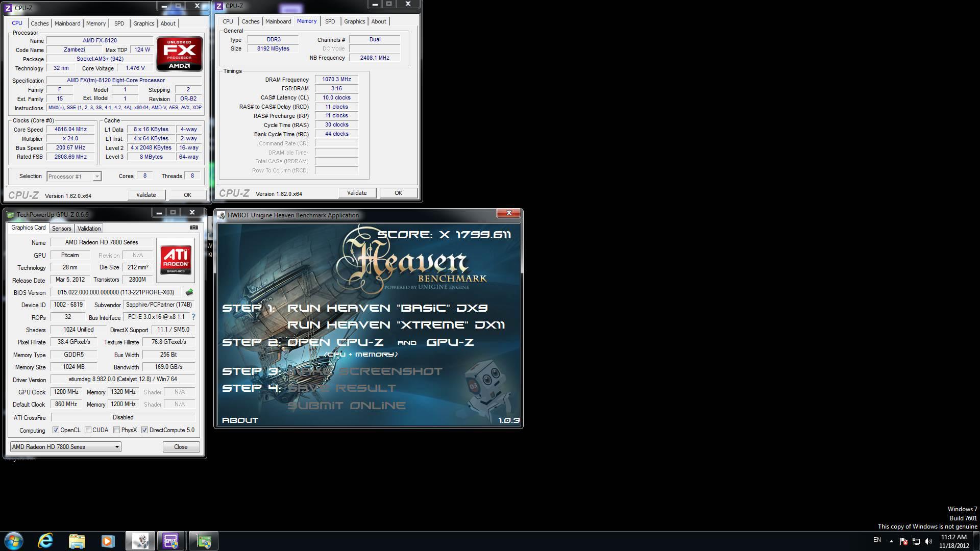Click the left CPU-Z window title icon
Image resolution: width=980 pixels, height=551 pixels.
point(8,8)
